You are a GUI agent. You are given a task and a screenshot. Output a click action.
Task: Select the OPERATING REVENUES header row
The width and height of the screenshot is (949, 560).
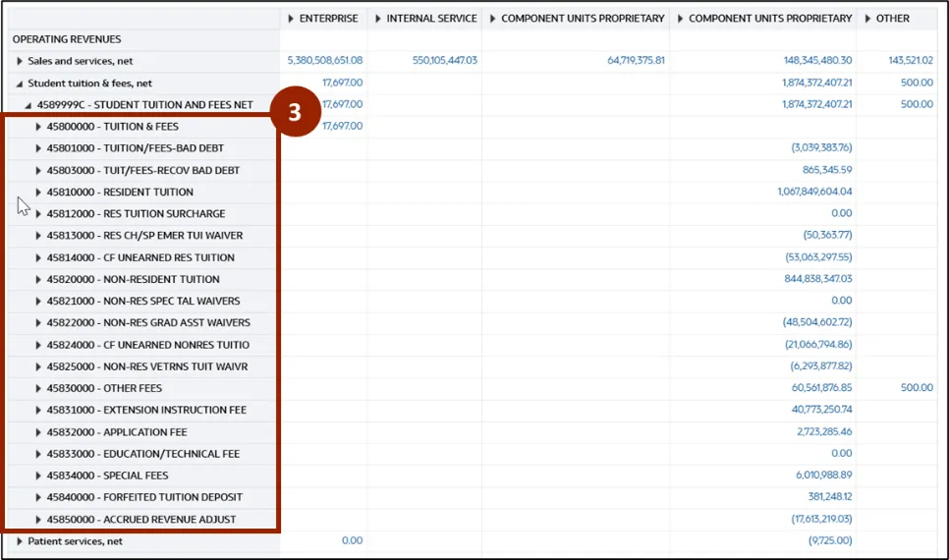[67, 39]
